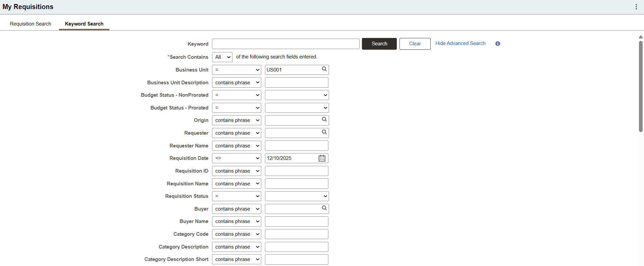The width and height of the screenshot is (644, 266).
Task: Click the vertical scrollbar thumb
Action: coord(641,86)
